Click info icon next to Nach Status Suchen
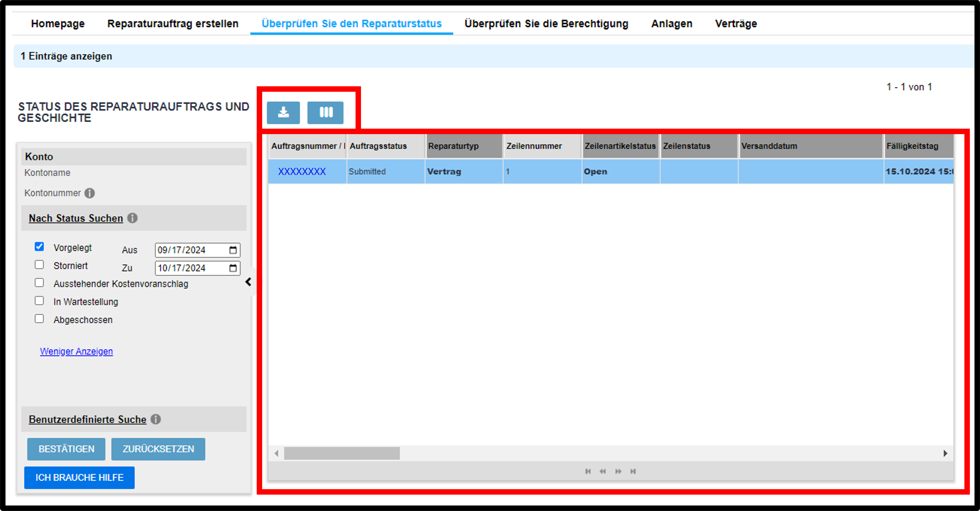 click(132, 218)
